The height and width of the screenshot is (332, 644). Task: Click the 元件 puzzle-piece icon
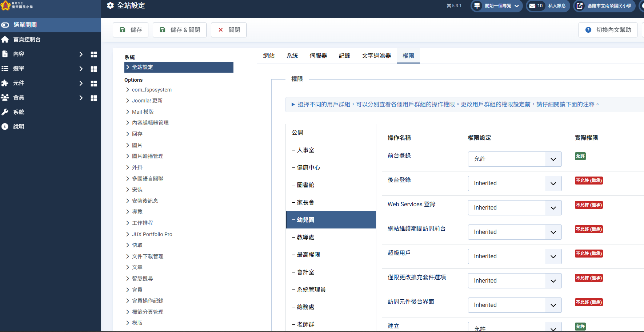[x=5, y=83]
